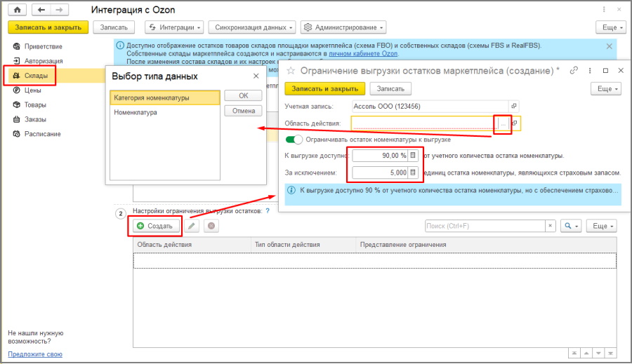
Task: Click Представление ограничения column header
Action: pyautogui.click(x=486, y=244)
